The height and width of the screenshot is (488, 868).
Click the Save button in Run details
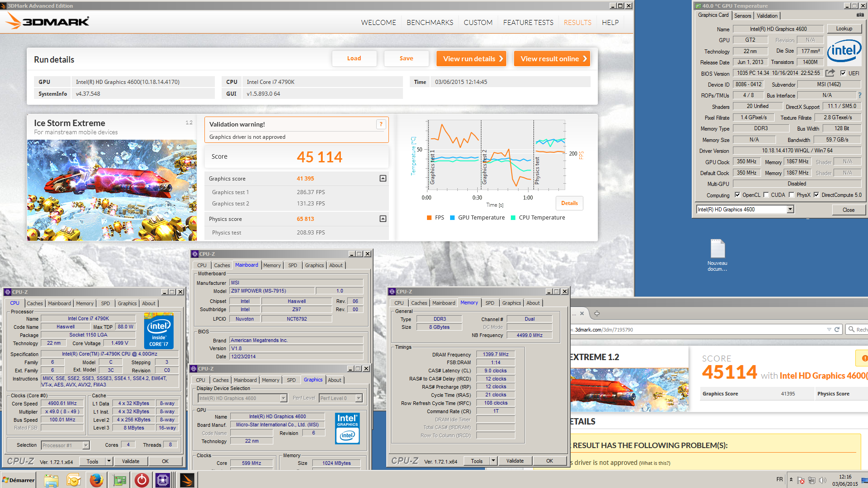pyautogui.click(x=406, y=59)
